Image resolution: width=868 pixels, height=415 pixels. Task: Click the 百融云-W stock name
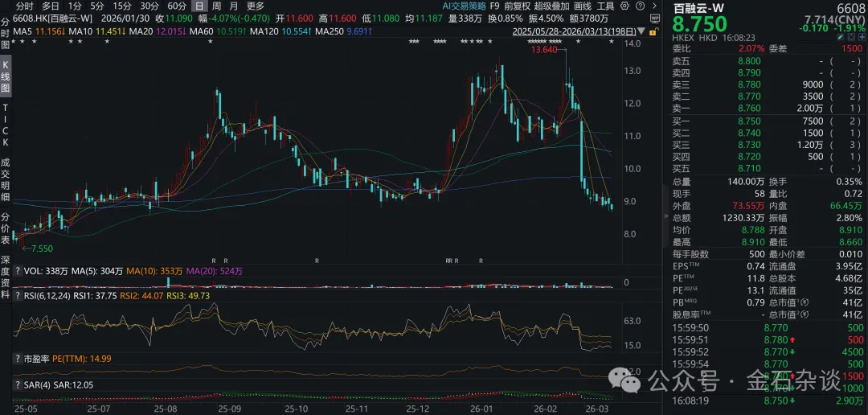(698, 8)
